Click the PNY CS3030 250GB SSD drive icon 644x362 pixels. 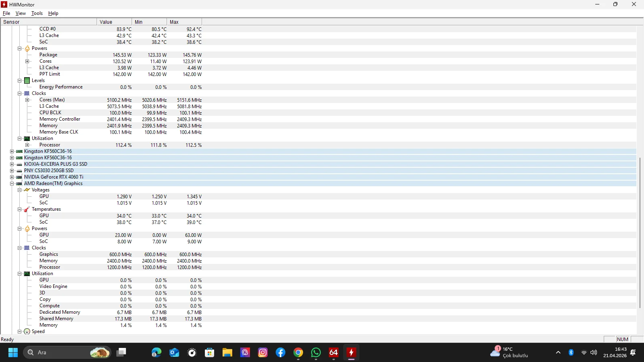click(x=19, y=171)
